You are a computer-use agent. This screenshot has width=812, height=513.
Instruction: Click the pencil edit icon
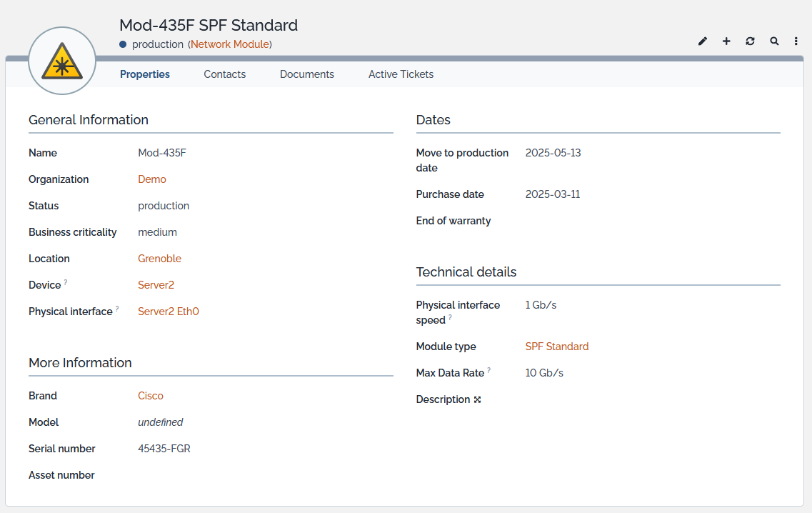point(703,41)
